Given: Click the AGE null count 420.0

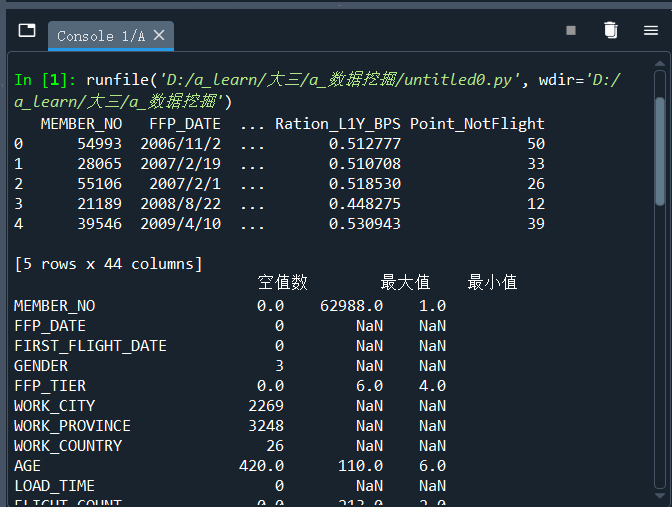Looking at the screenshot, I should point(261,466).
